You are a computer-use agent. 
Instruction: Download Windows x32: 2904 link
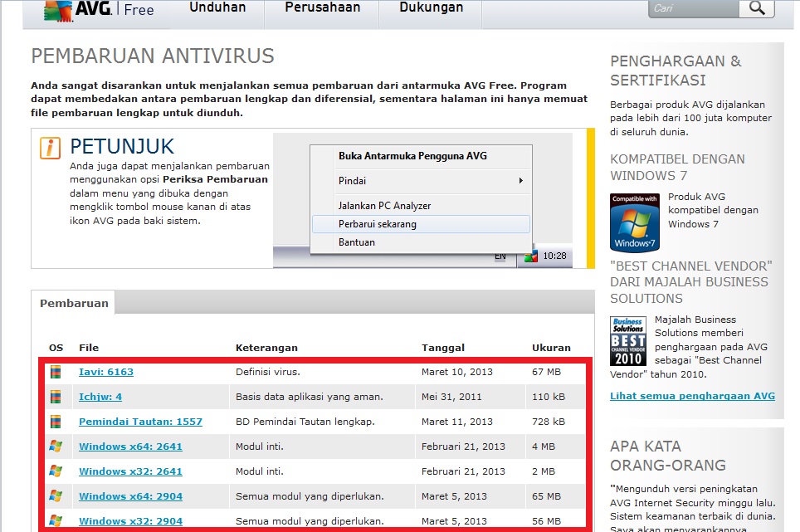click(130, 520)
